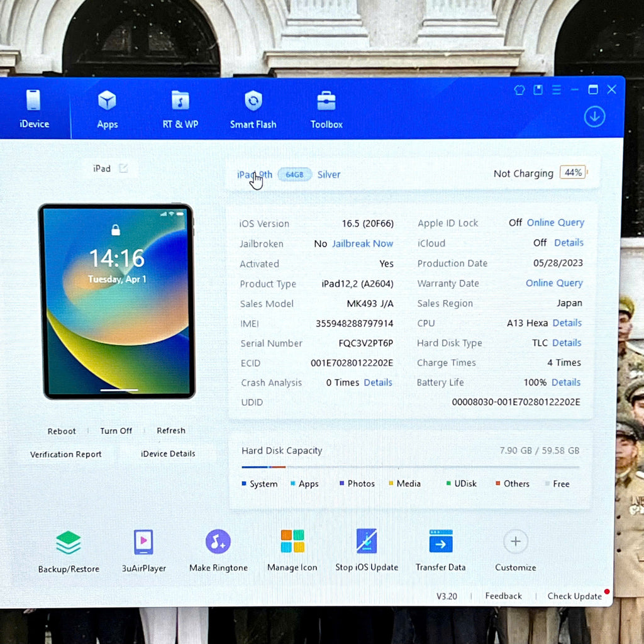Screen dimensions: 644x644
Task: Click the Customize plus icon
Action: click(515, 541)
